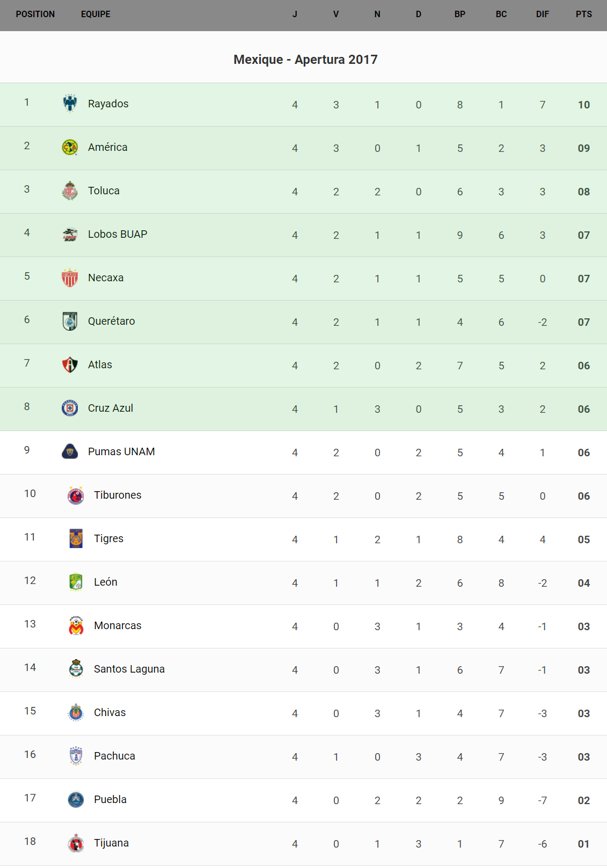Click the Rayados club crest icon
The height and width of the screenshot is (868, 607).
point(70,103)
